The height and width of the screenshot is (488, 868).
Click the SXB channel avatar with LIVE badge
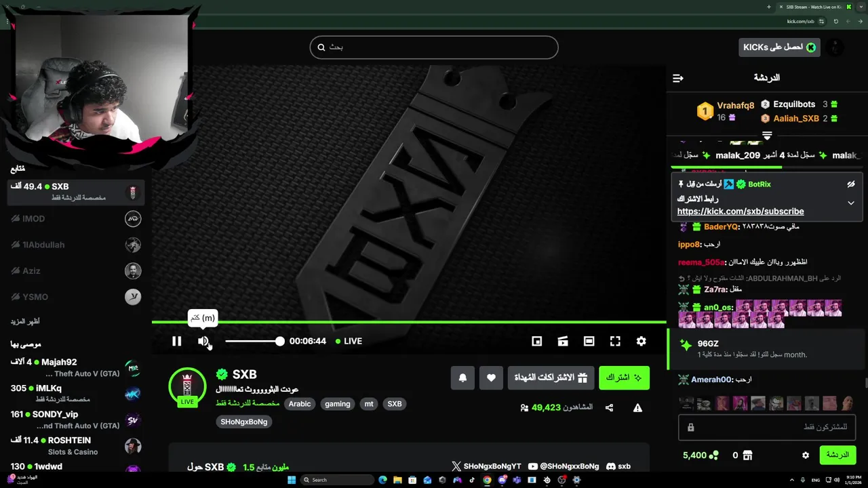(x=187, y=386)
